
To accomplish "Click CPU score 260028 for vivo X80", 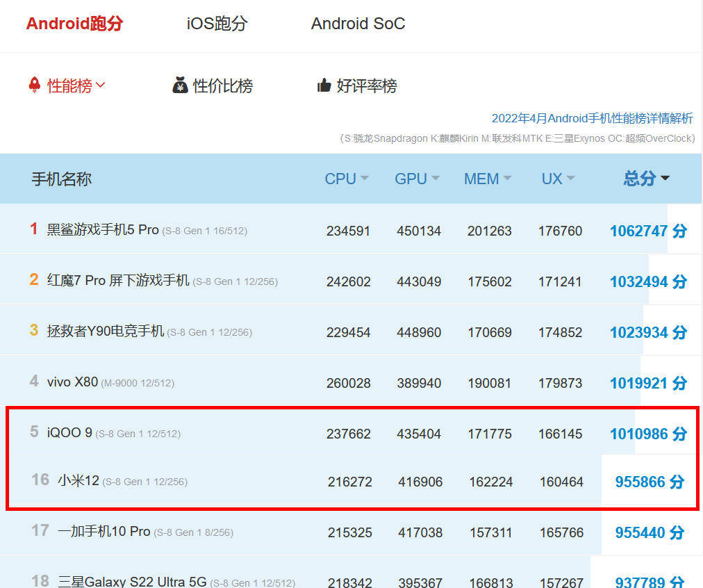I will (x=348, y=383).
